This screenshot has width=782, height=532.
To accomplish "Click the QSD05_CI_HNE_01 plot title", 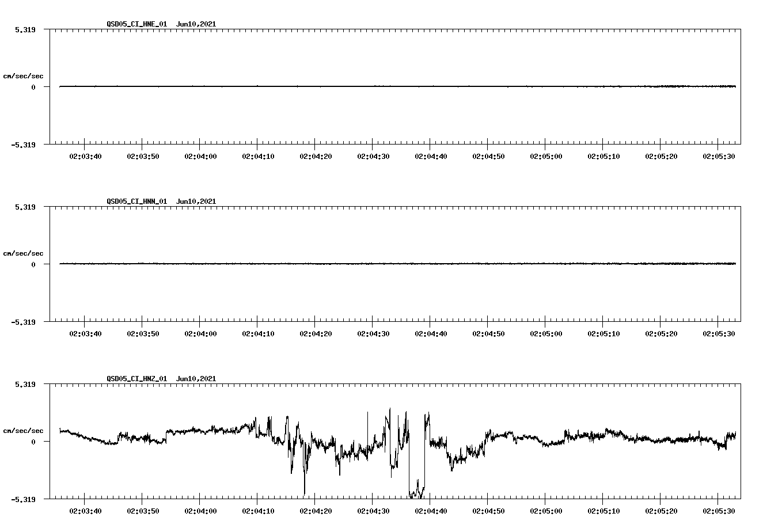I will pyautogui.click(x=161, y=24).
